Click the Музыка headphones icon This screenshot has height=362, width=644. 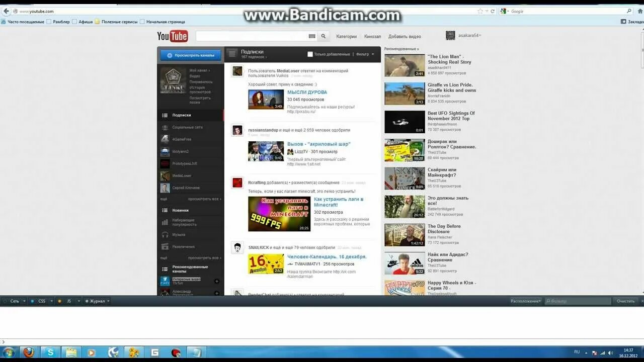(165, 235)
